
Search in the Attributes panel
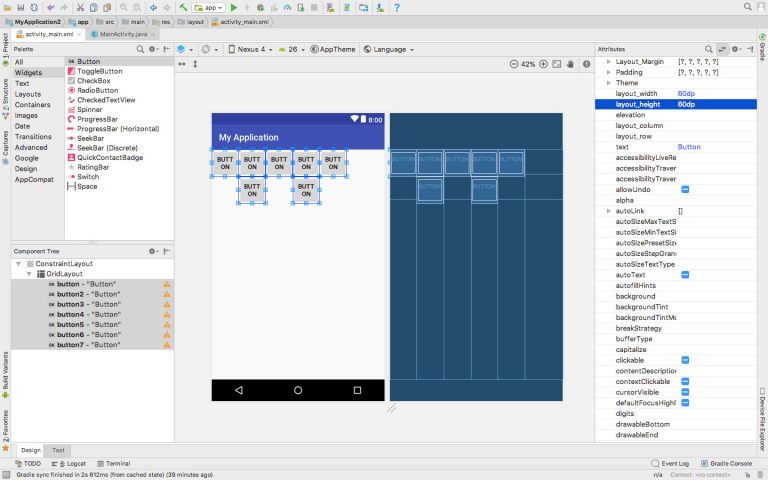[708, 49]
